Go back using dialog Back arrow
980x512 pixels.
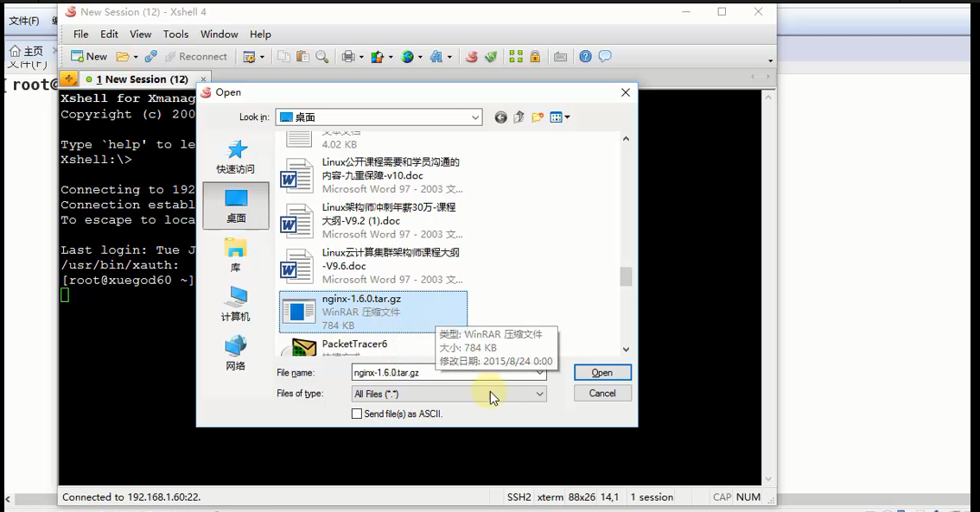[x=500, y=117]
